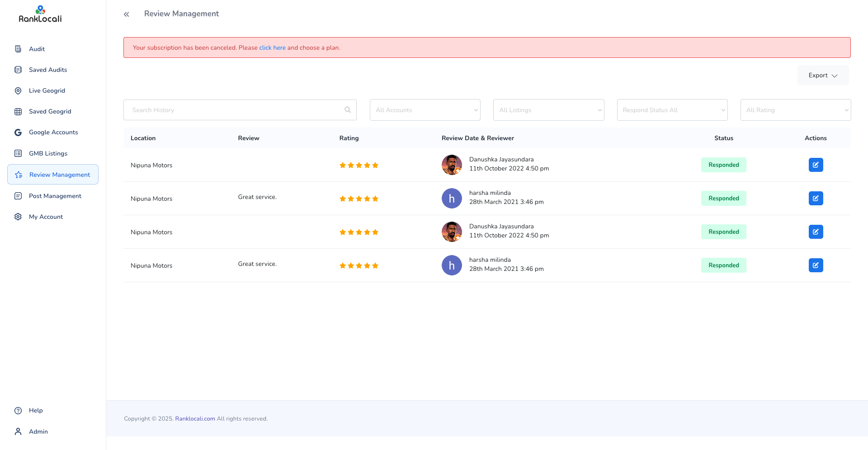Select the Review Management star icon
868x450 pixels.
click(x=18, y=175)
